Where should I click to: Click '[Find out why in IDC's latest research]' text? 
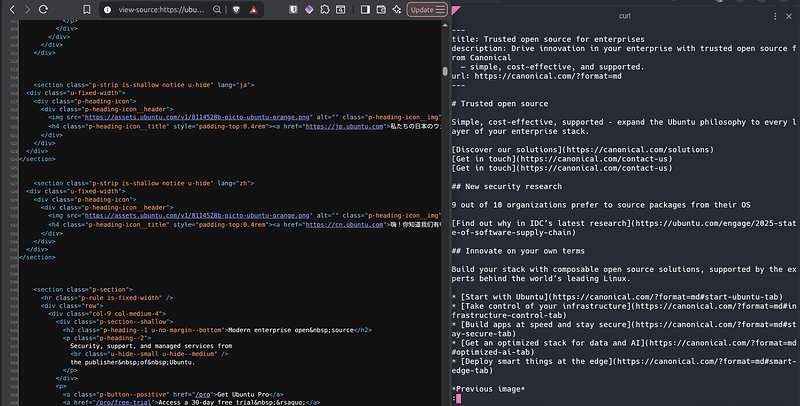point(541,223)
